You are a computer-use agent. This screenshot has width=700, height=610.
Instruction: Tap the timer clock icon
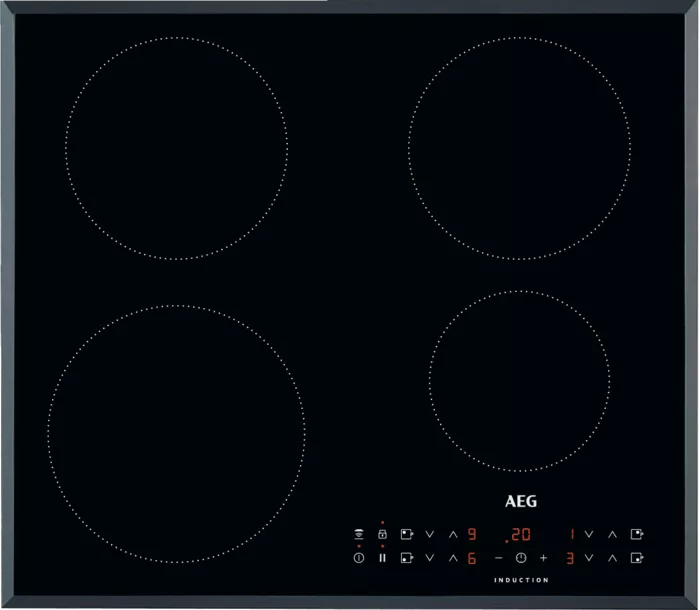[x=521, y=558]
